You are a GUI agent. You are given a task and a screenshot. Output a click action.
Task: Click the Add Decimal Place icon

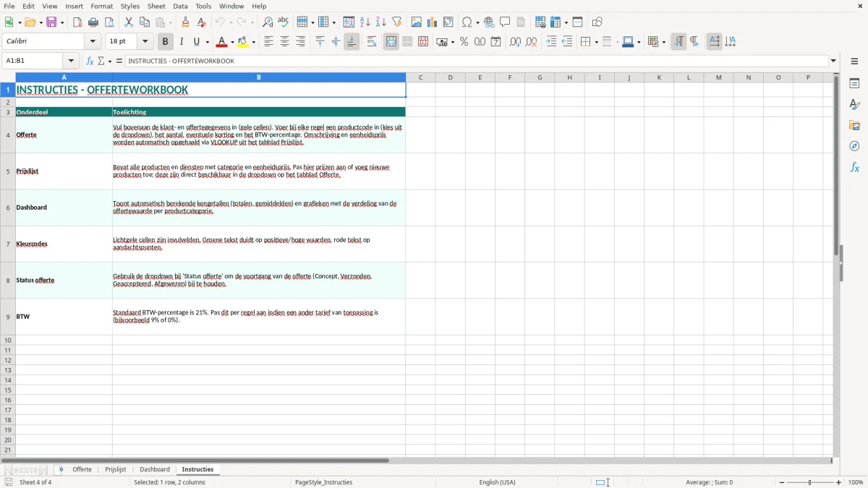(x=515, y=42)
